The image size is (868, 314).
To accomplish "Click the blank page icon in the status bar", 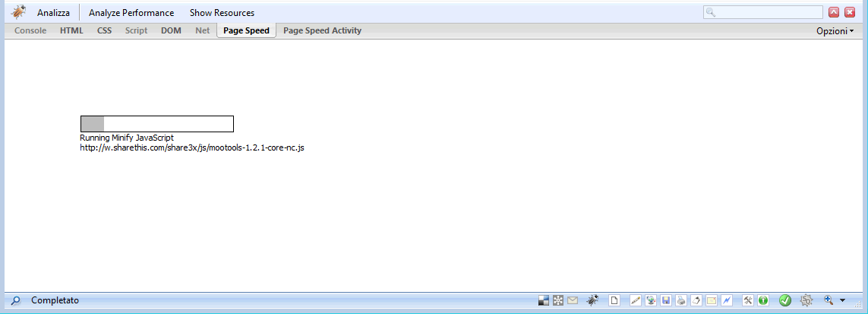I will tap(614, 301).
